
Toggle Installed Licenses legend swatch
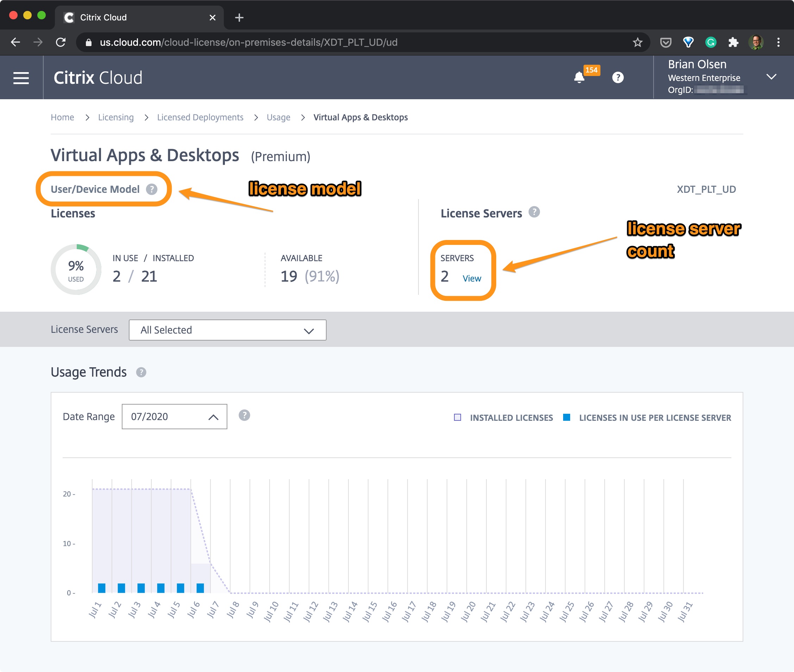point(457,418)
